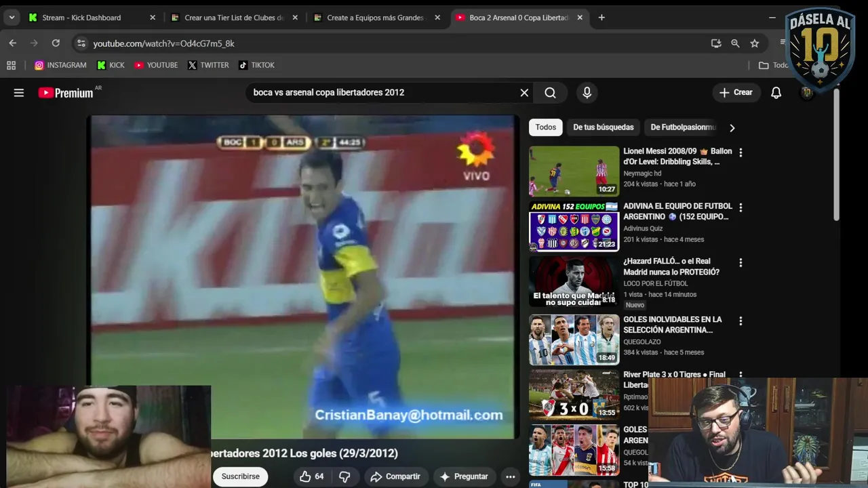Close the Boca 2 Arsenal 0 tab
The image size is (868, 488).
point(580,18)
